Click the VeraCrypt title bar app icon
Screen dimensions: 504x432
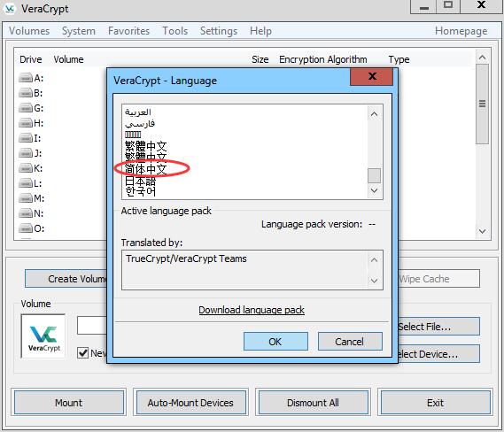click(10, 9)
